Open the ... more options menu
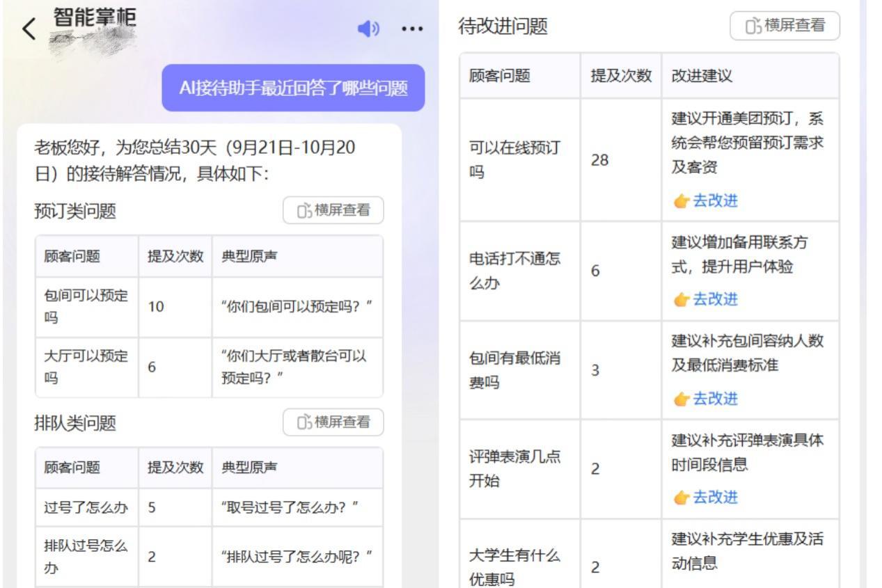Screen dimensions: 882x588 [x=412, y=29]
